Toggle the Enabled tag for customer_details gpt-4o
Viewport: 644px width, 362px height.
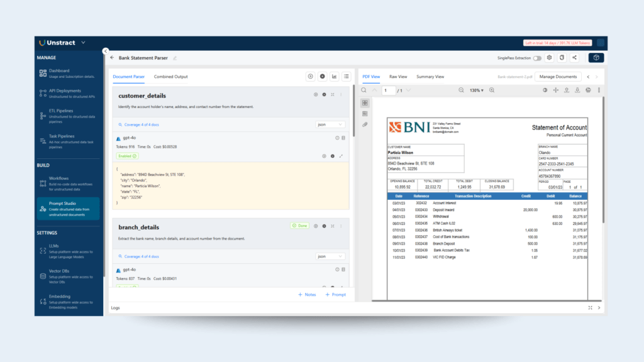click(x=127, y=155)
